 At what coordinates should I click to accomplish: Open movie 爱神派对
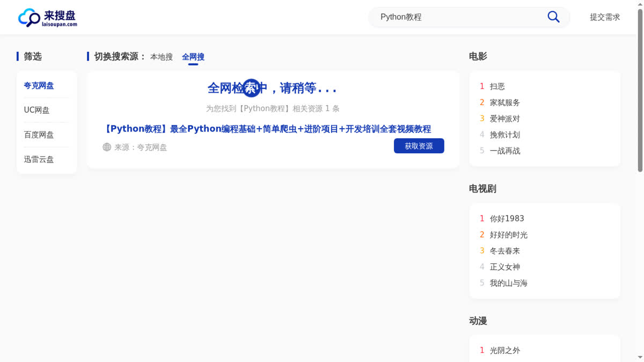[504, 119]
